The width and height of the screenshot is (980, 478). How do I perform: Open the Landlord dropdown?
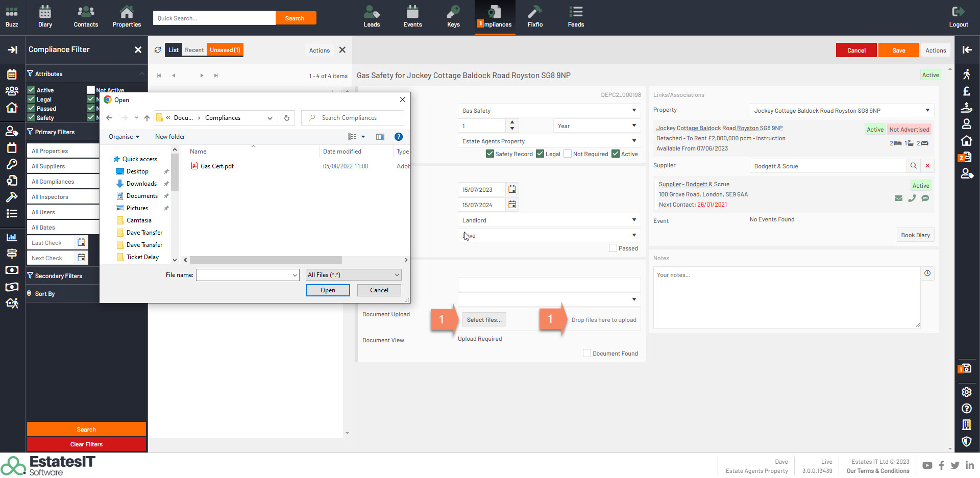click(x=549, y=220)
